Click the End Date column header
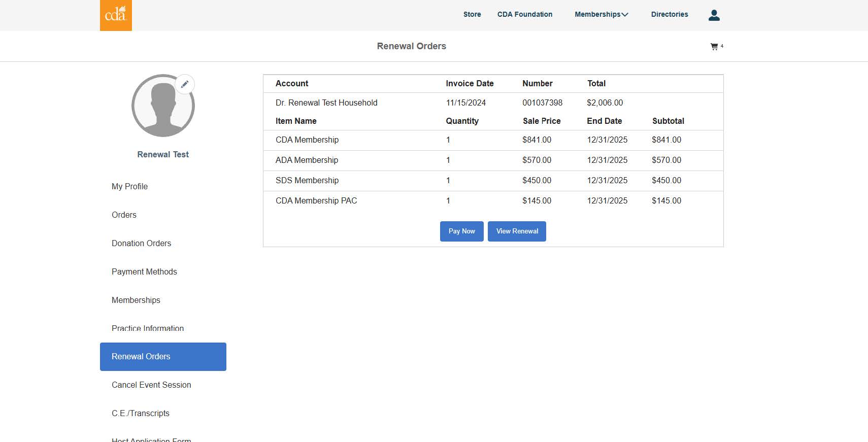Image resolution: width=868 pixels, height=442 pixels. 605,121
